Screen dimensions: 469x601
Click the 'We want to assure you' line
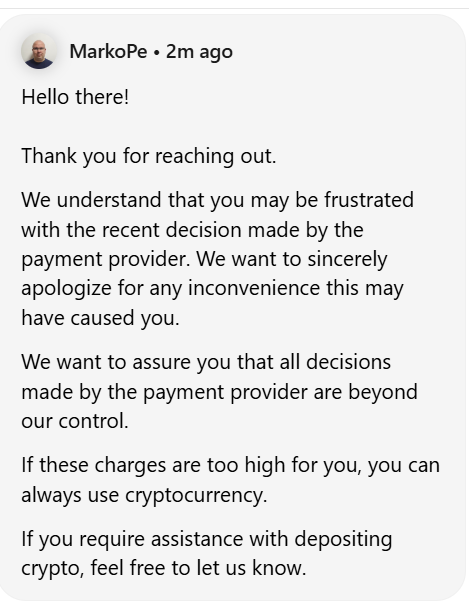206,362
